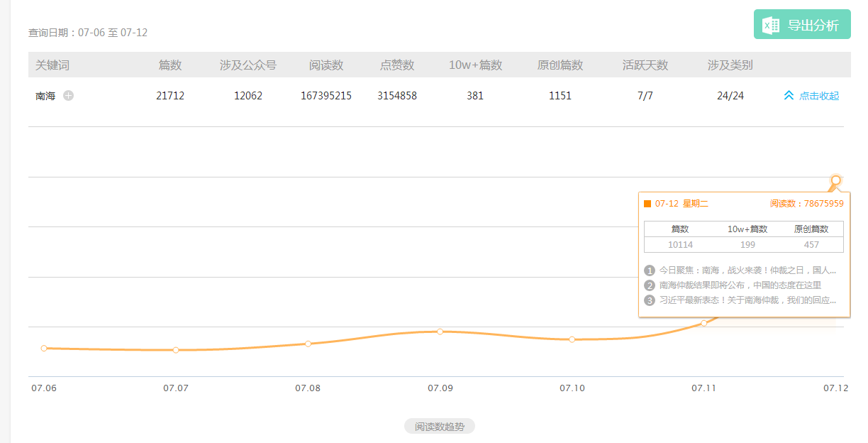Open second article 南海仲裁结果即将公布

pos(740,285)
